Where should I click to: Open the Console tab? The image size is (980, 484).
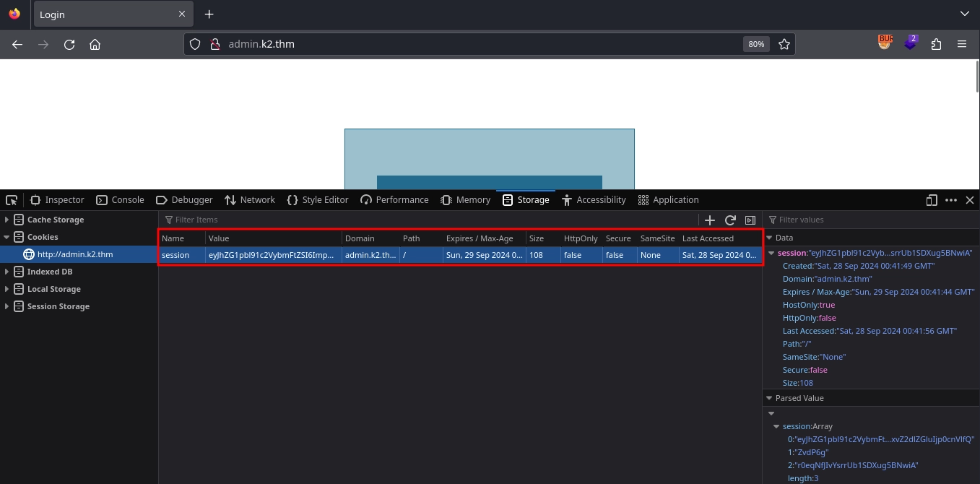120,200
